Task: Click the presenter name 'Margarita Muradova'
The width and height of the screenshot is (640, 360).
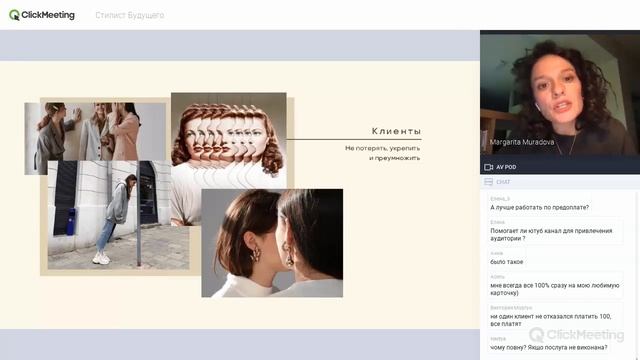Action: [x=522, y=142]
